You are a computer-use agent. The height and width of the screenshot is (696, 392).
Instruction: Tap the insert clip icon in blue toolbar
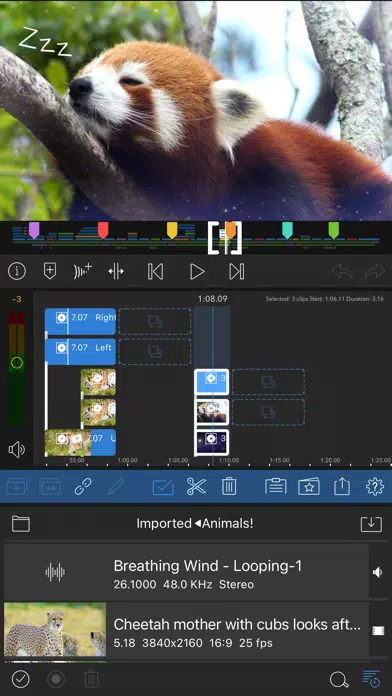pyautogui.click(x=17, y=487)
